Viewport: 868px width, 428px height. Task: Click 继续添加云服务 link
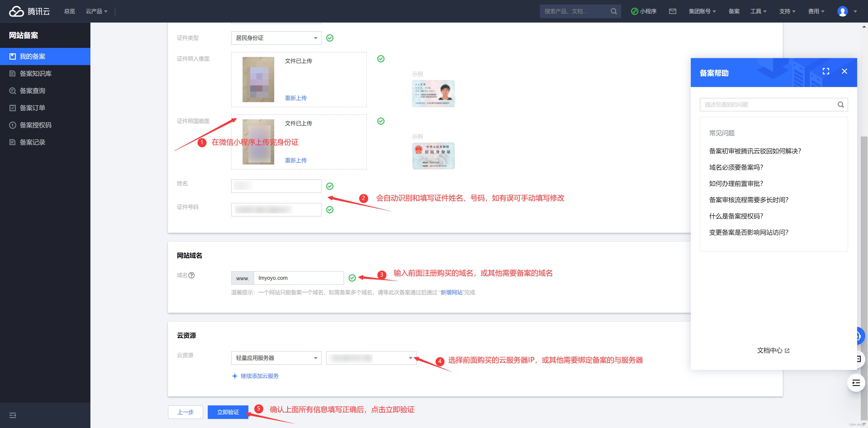[x=259, y=376]
